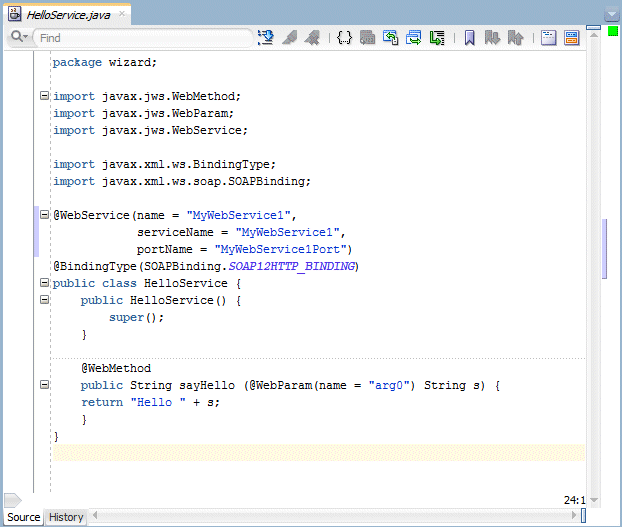Viewport: 622px width, 527px height.
Task: Click the '@WebMethod' annotation
Action: pos(116,368)
